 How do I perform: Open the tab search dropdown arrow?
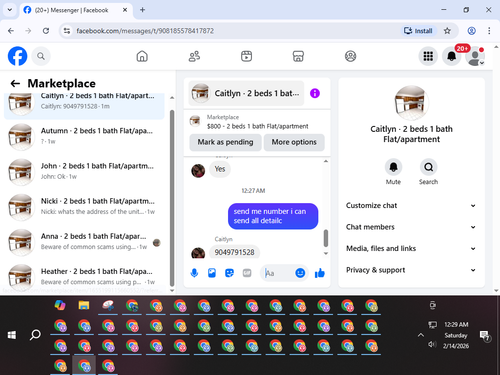coord(10,10)
